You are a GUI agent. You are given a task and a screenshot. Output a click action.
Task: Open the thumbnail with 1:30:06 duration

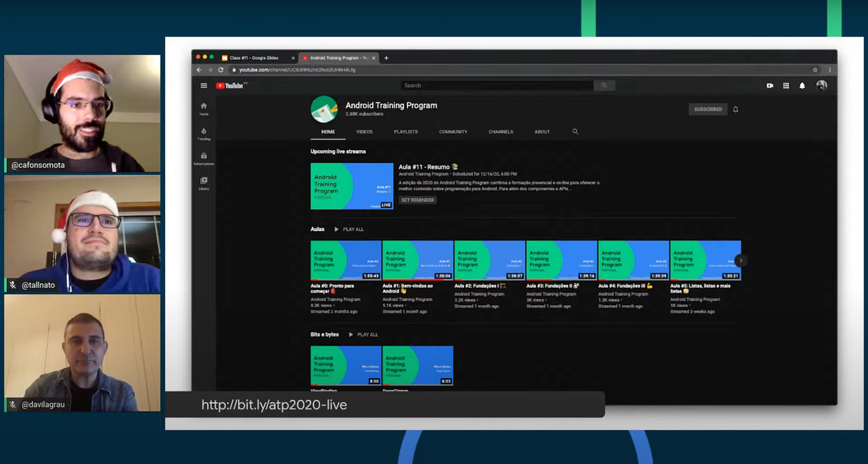coord(418,261)
